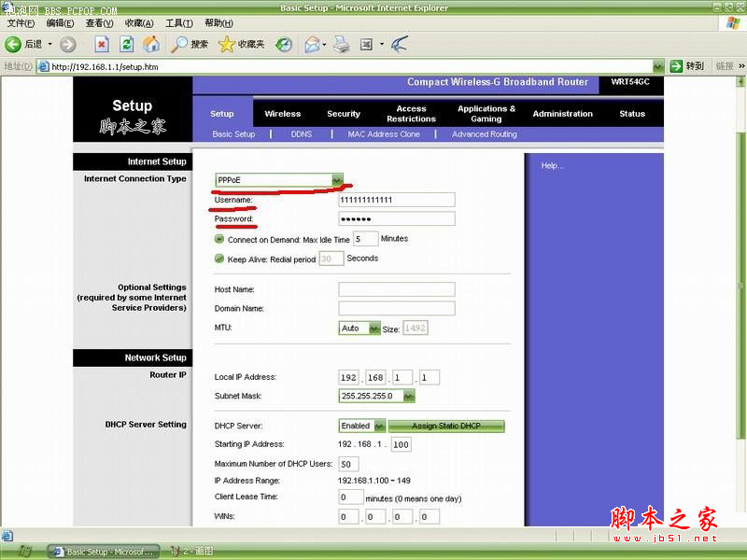Click the page icon in address bar
Screen dimensions: 747x560
[43, 66]
